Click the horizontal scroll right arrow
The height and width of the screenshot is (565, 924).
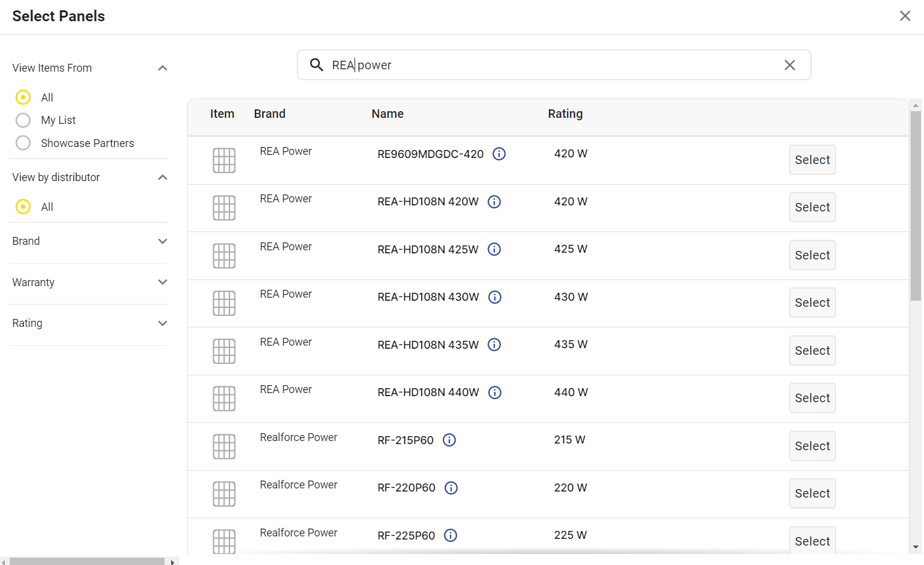click(x=173, y=561)
